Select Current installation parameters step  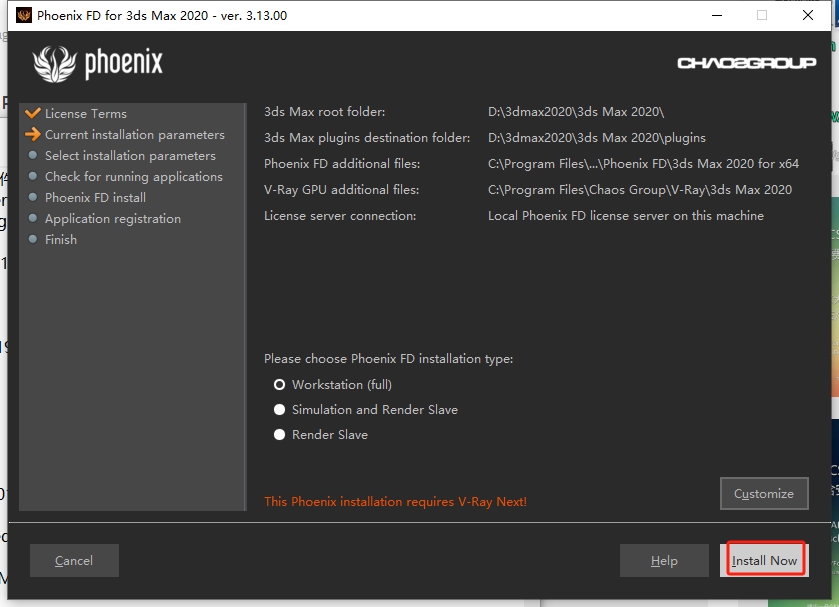[135, 134]
